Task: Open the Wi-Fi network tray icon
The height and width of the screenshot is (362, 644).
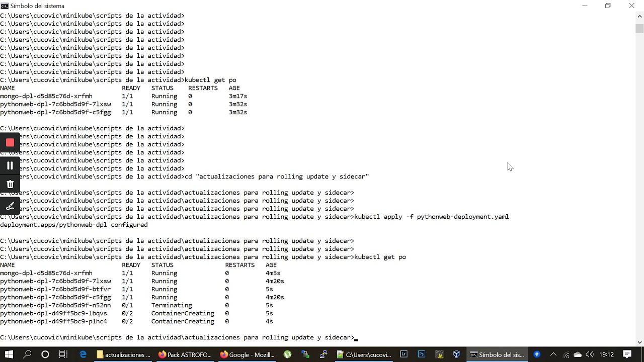Action: pyautogui.click(x=566, y=355)
